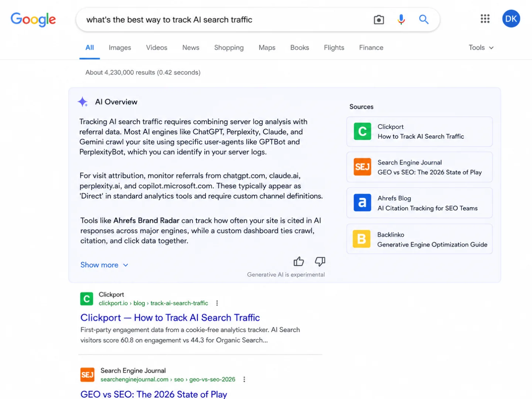
Task: Click the AI Overview sparkle icon
Action: tap(83, 102)
